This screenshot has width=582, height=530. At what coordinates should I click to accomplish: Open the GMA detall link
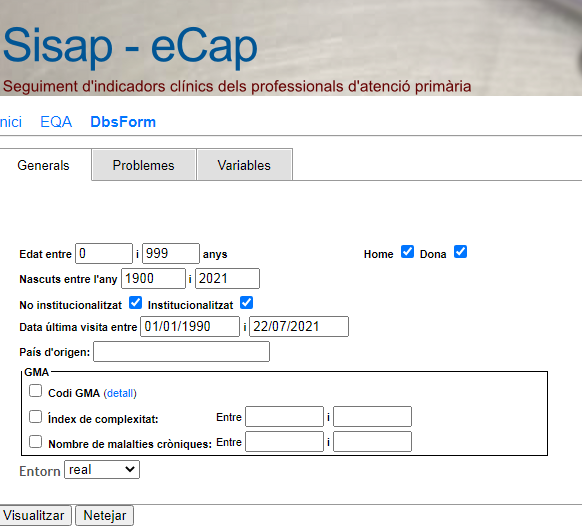[120, 393]
